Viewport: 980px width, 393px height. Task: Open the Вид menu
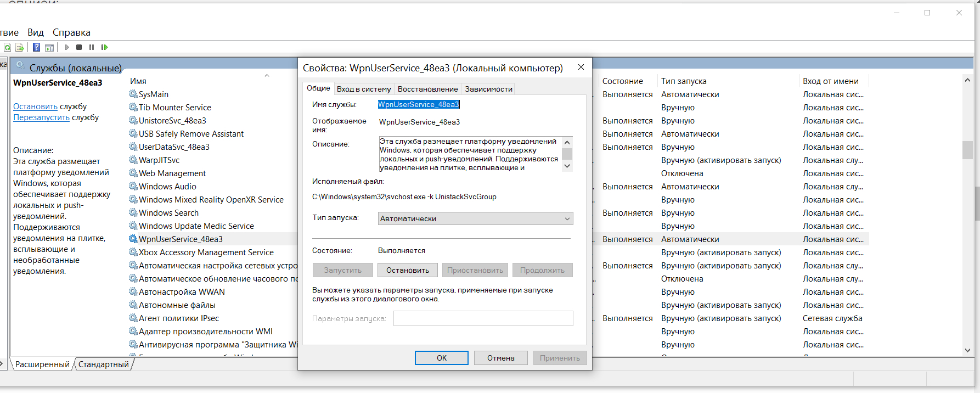coord(36,32)
